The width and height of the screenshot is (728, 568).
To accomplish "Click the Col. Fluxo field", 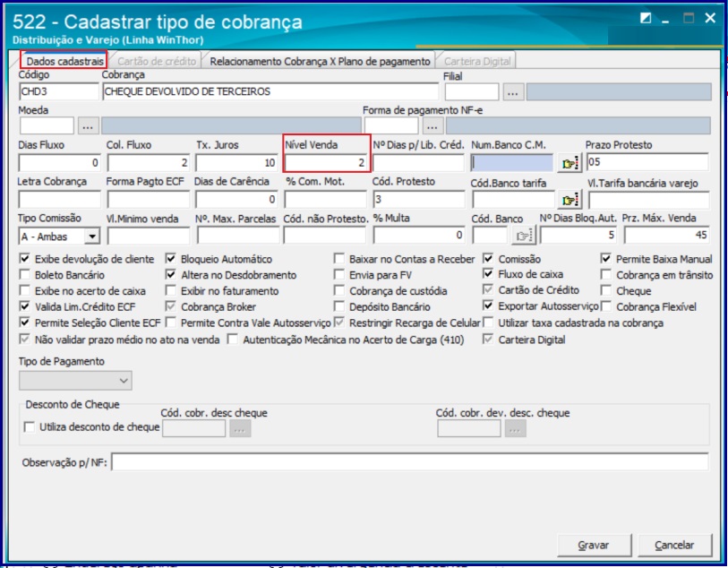I will tap(148, 163).
